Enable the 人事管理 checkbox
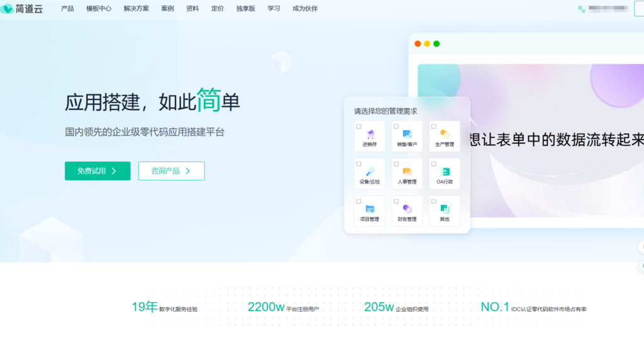Viewport: 644px width, 340px height. pyautogui.click(x=396, y=164)
